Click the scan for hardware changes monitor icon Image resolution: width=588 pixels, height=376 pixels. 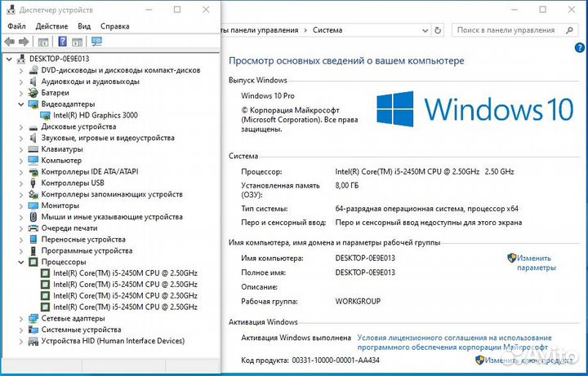tap(96, 42)
